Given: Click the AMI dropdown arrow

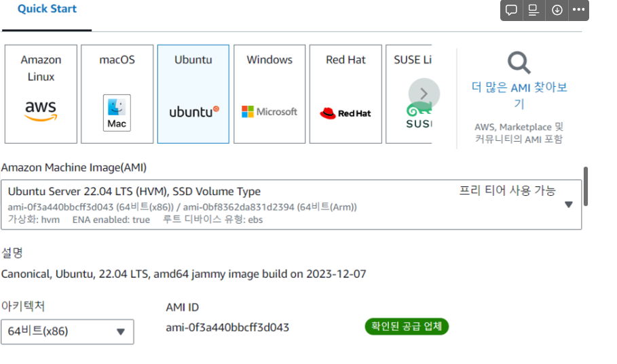Looking at the screenshot, I should coord(569,205).
